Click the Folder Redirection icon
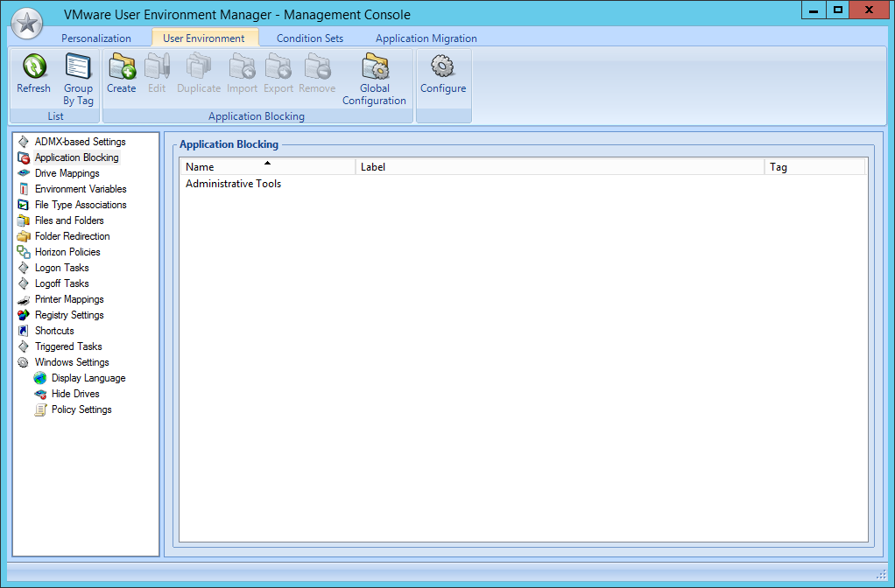895x588 pixels. pyautogui.click(x=24, y=236)
